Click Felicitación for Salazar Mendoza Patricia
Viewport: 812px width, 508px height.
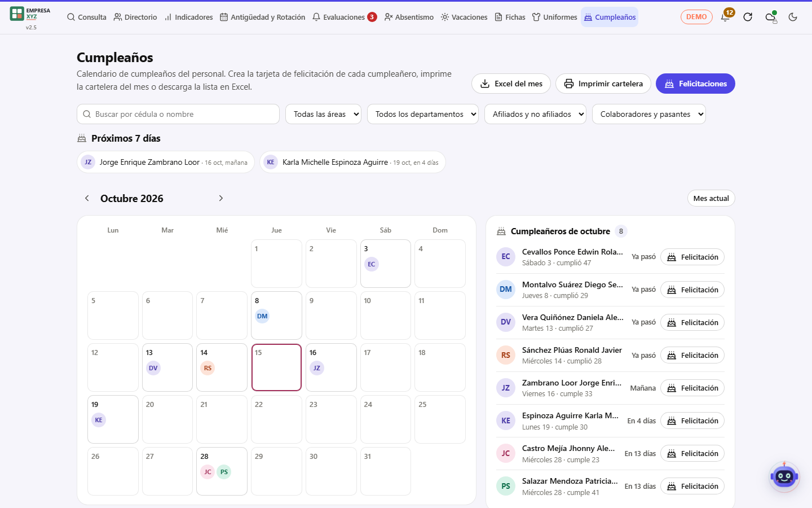(x=692, y=486)
